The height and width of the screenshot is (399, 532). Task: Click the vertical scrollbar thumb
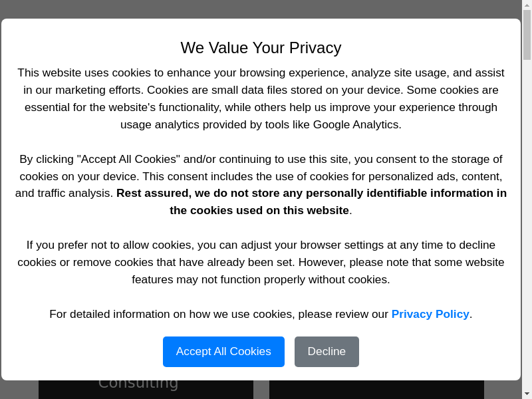(527, 35)
